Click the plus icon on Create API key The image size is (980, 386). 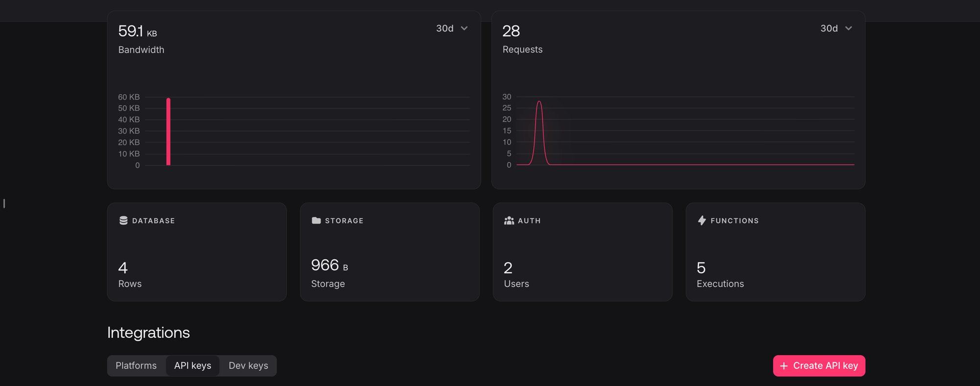click(784, 366)
